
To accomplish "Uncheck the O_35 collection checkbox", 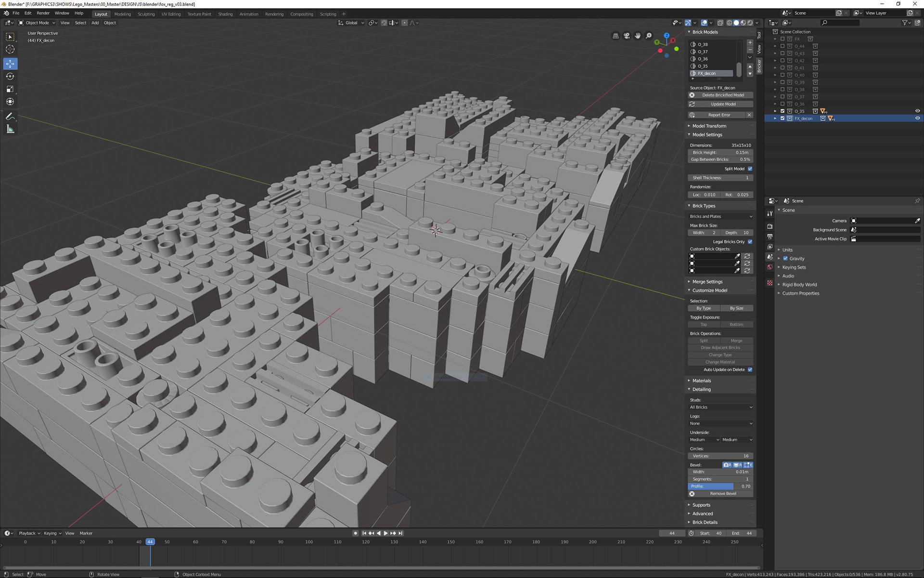I will click(783, 111).
